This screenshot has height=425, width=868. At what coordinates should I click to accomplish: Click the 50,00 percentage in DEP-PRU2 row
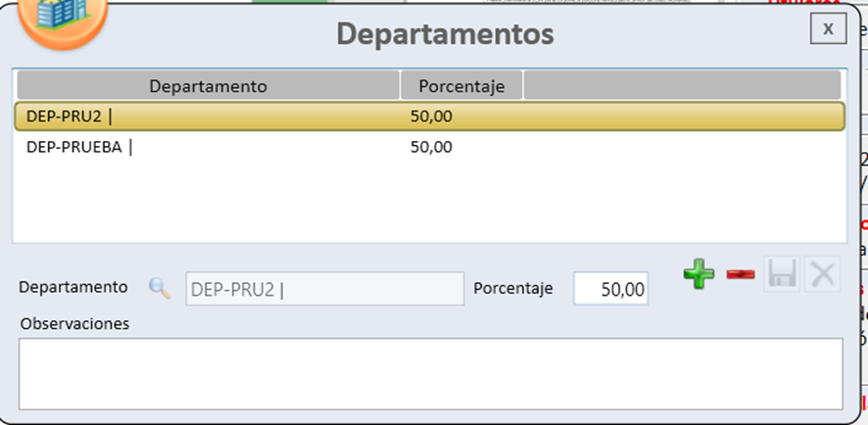[431, 117]
